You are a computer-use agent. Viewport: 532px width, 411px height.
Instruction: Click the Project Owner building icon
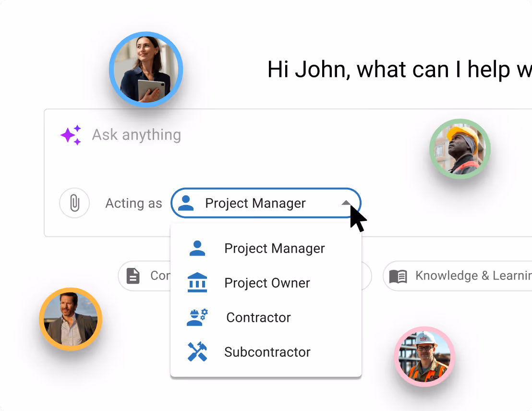click(197, 283)
